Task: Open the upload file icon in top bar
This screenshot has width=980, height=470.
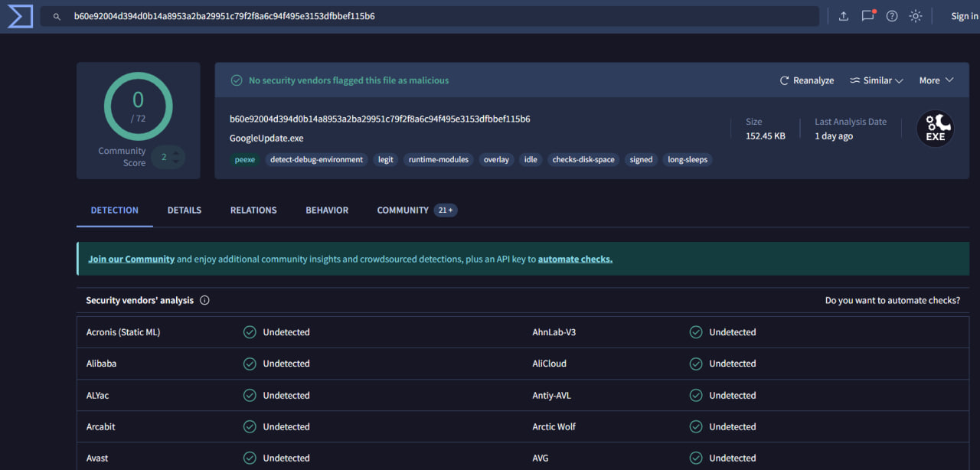Action: point(843,15)
